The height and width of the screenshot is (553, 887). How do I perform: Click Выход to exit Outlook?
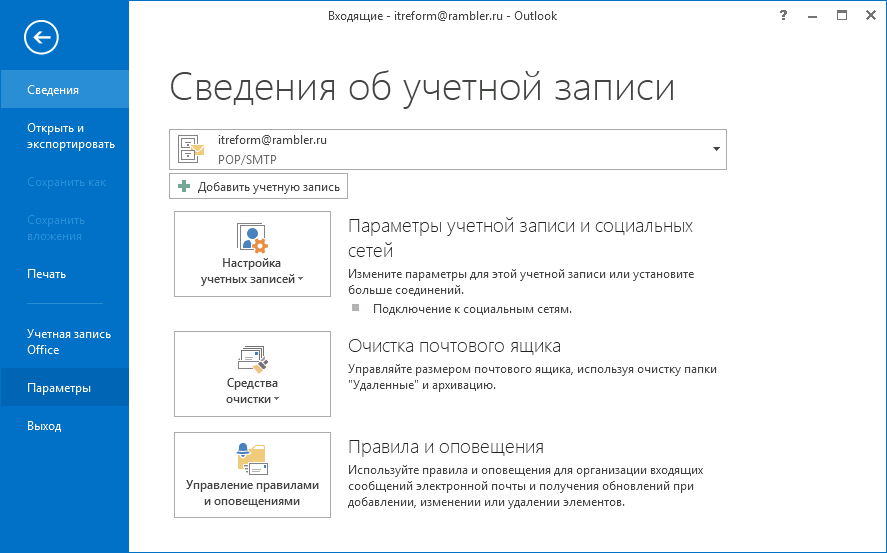pyautogui.click(x=64, y=425)
